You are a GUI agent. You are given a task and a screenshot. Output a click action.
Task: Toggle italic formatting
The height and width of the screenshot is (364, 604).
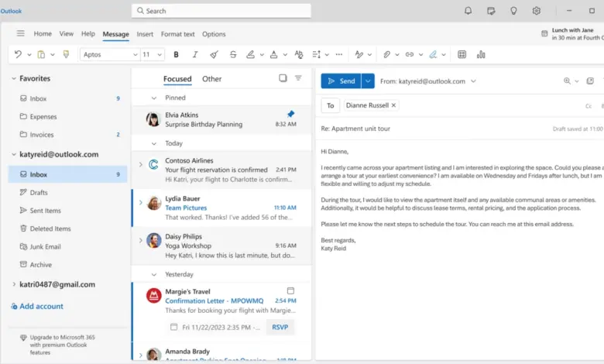[x=195, y=55]
